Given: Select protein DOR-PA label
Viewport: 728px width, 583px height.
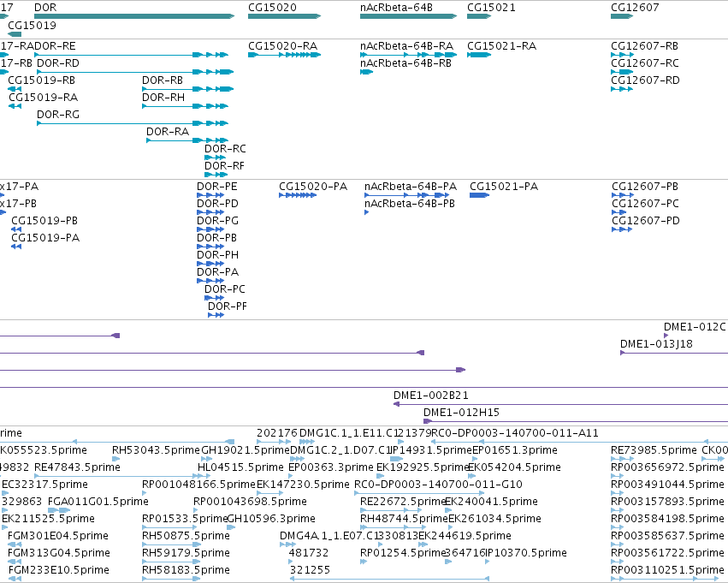Looking at the screenshot, I should 218,272.
